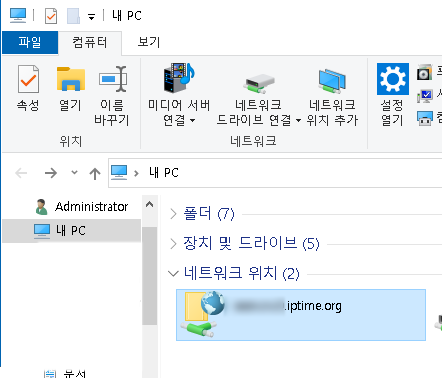442x378 pixels.
Task: Click the navigation pane scroll up arrow
Action: 150,204
